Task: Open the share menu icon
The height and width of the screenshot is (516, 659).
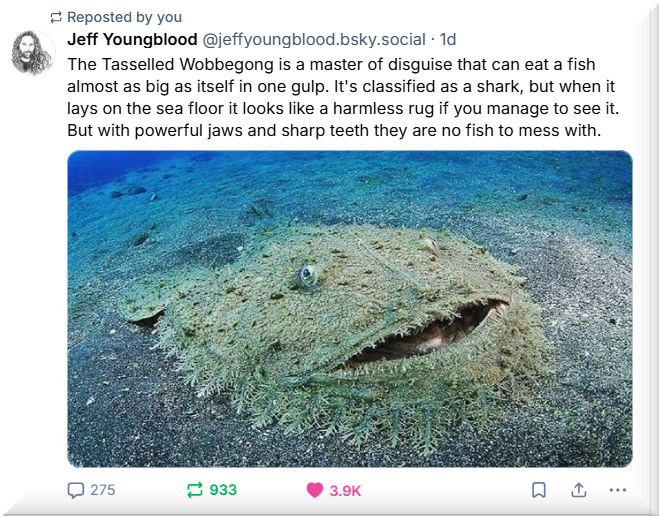Action: click(578, 490)
